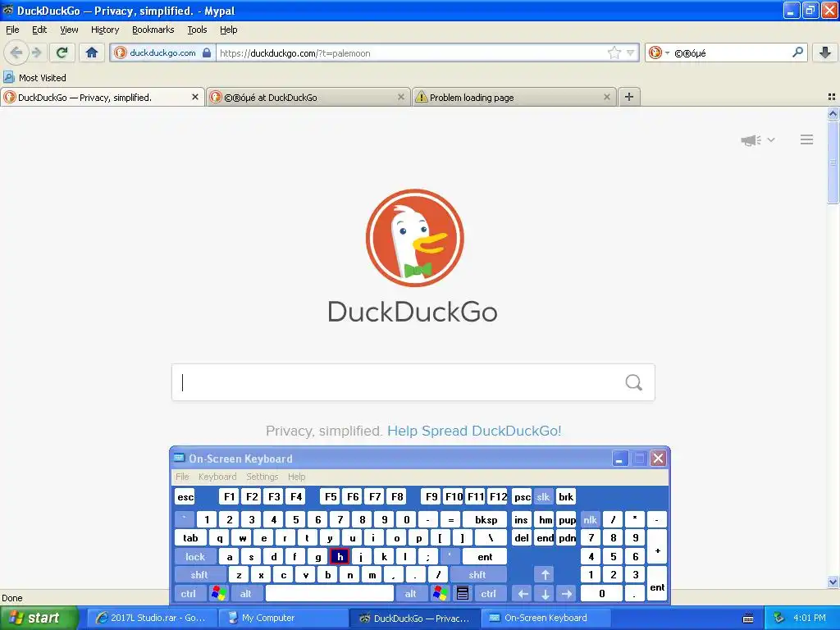Toggle the left shft key
840x630 pixels.
(x=199, y=575)
